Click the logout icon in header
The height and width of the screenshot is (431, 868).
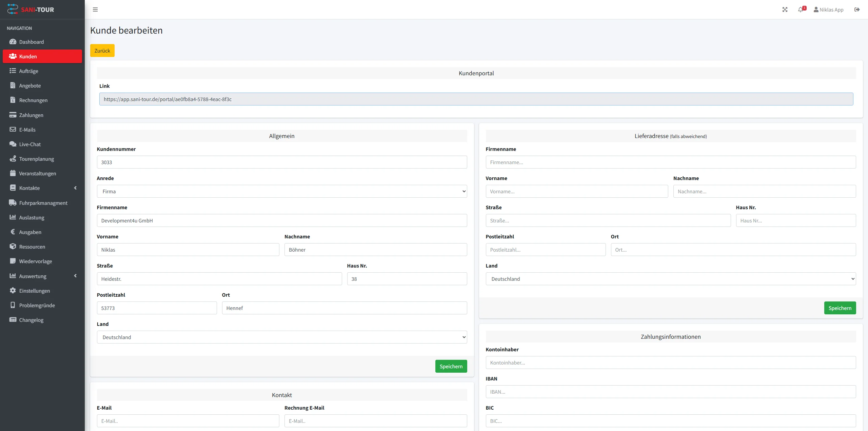857,9
